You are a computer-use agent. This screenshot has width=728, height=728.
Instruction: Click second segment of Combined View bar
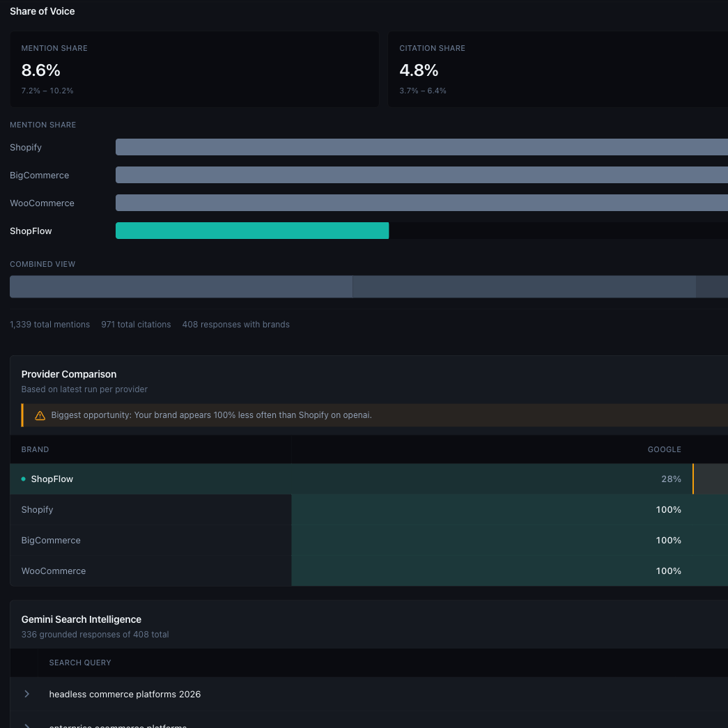click(x=524, y=286)
